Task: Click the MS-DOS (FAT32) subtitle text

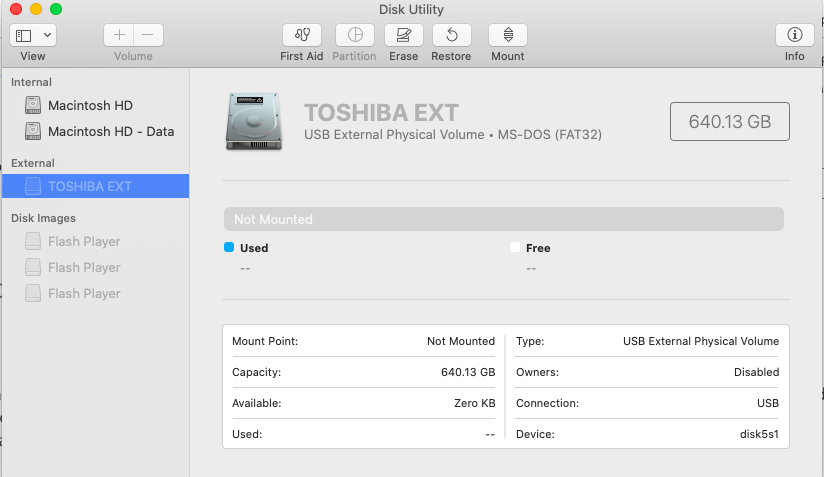Action: coord(550,134)
